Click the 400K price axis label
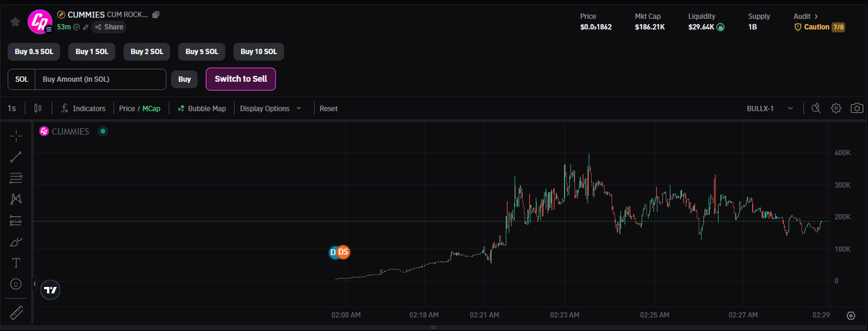The width and height of the screenshot is (868, 331). (842, 153)
